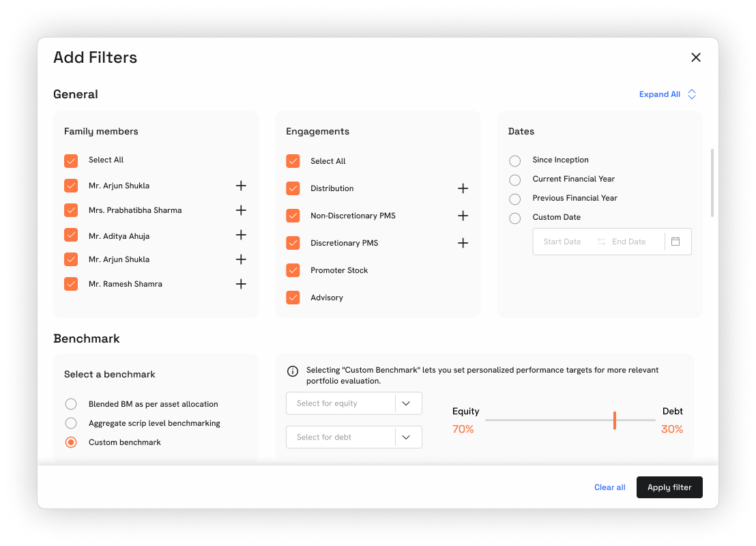Open the calendar picker for custom dates
This screenshot has height=546, width=756.
click(x=675, y=242)
